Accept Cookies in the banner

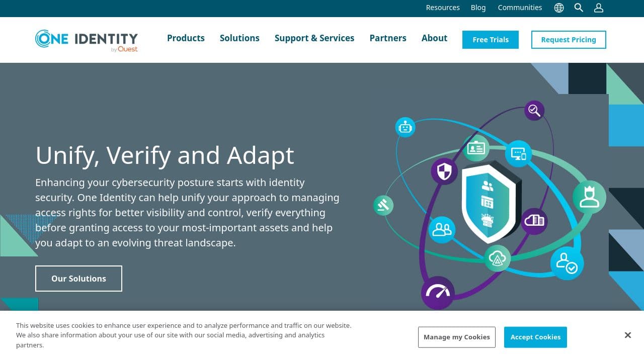tap(535, 337)
